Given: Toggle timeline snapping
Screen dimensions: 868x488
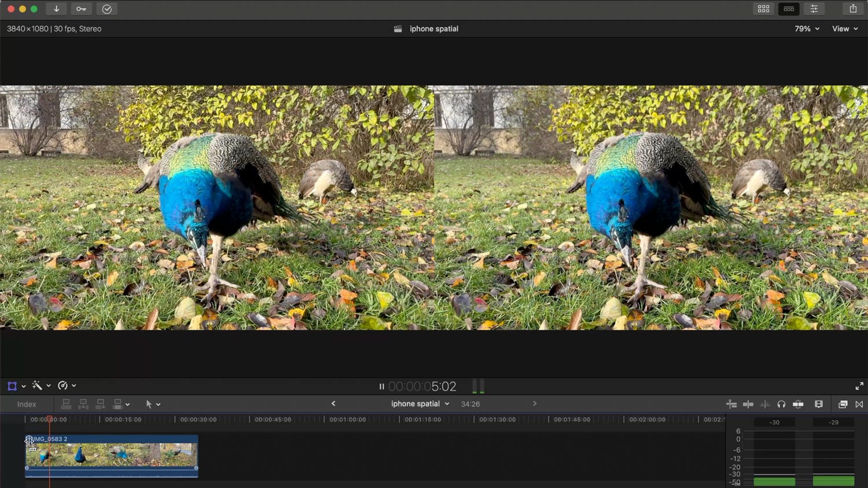Looking at the screenshot, I should (798, 404).
